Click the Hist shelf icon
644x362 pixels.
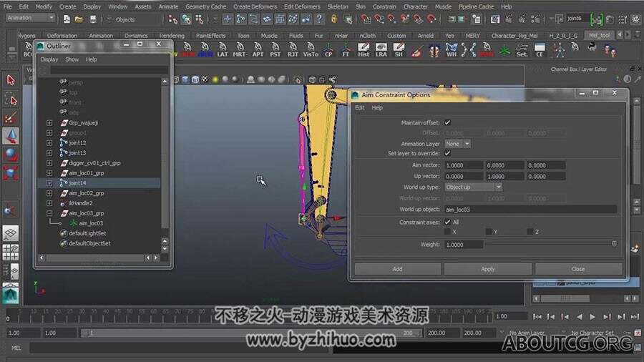pyautogui.click(x=364, y=49)
